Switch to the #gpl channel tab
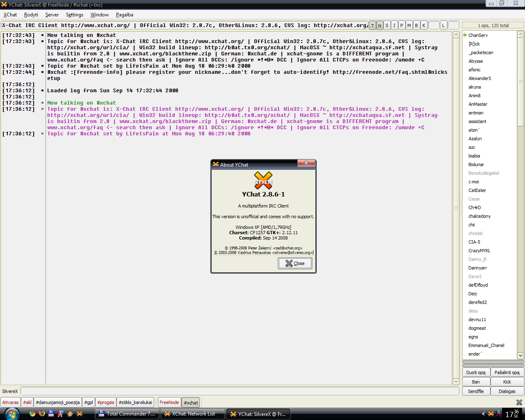This screenshot has width=525, height=420. pyautogui.click(x=89, y=402)
